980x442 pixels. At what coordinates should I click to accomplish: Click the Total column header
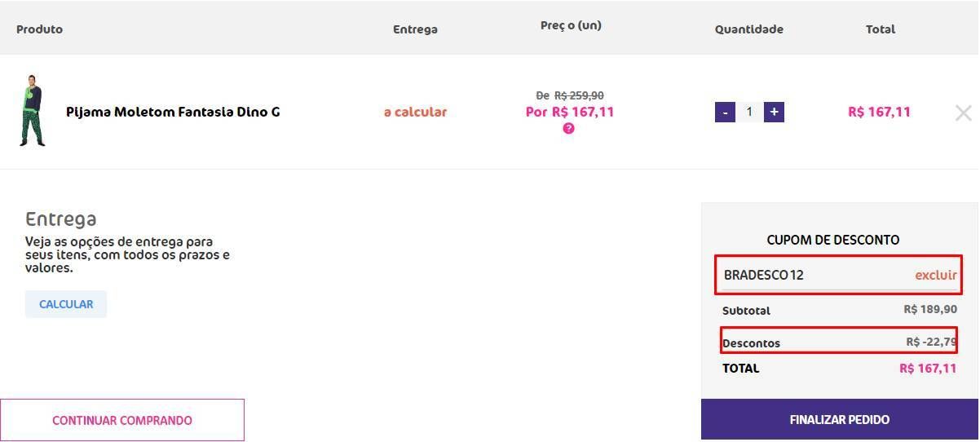(x=881, y=29)
